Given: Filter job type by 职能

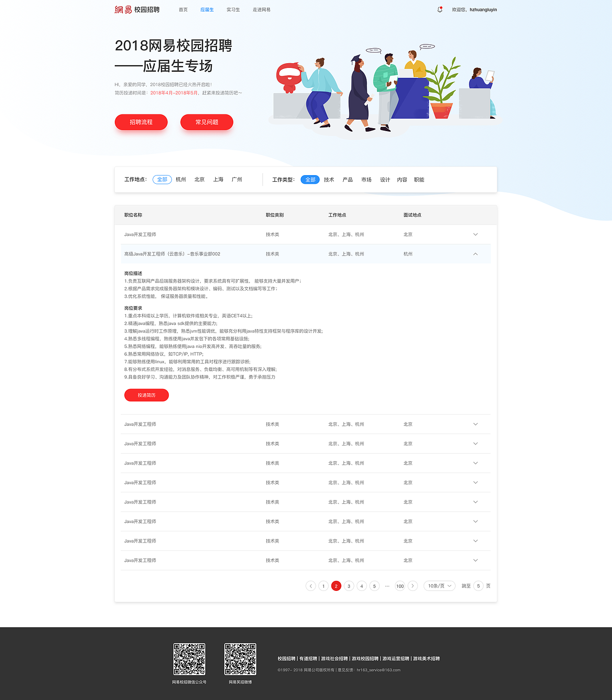Looking at the screenshot, I should [x=419, y=180].
